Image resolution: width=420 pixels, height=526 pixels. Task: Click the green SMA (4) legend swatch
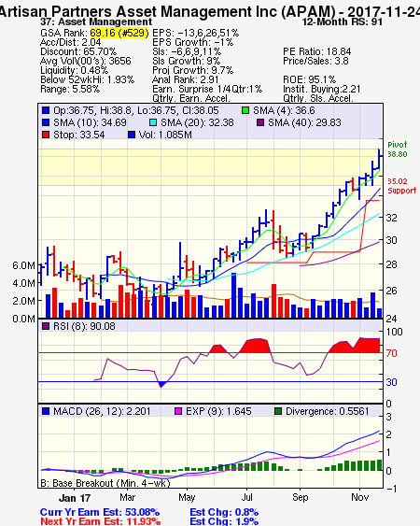245,110
